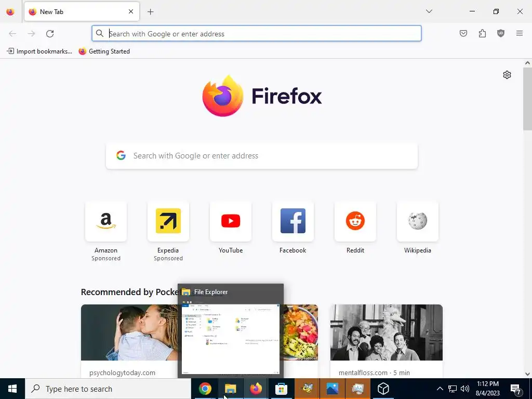Go back using the Back arrow button
Screen dimensions: 532x399
(12, 34)
